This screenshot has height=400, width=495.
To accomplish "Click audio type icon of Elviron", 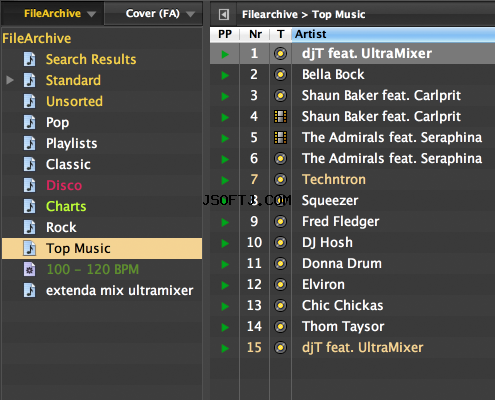I will (280, 285).
